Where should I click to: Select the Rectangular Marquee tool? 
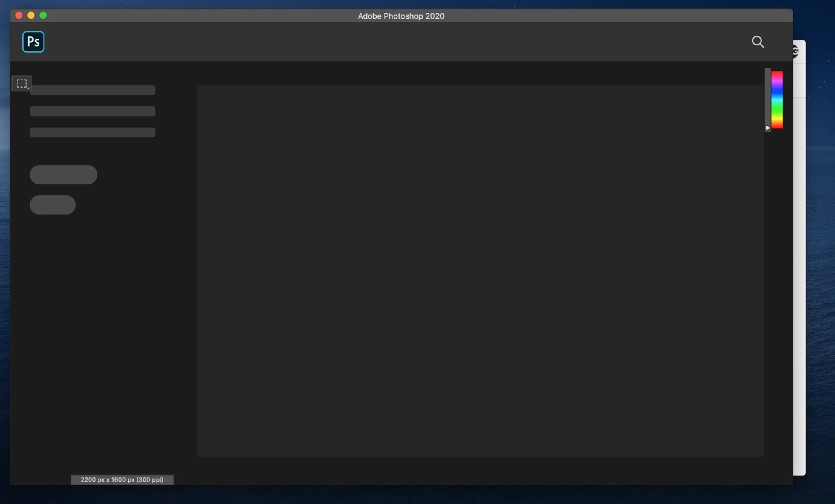coord(22,83)
